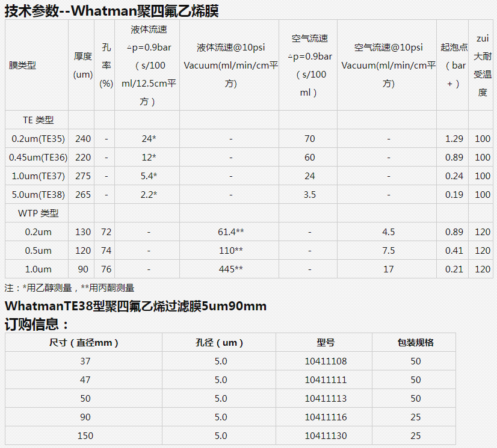
Task: Select air flow value "17"
Action: (x=388, y=269)
